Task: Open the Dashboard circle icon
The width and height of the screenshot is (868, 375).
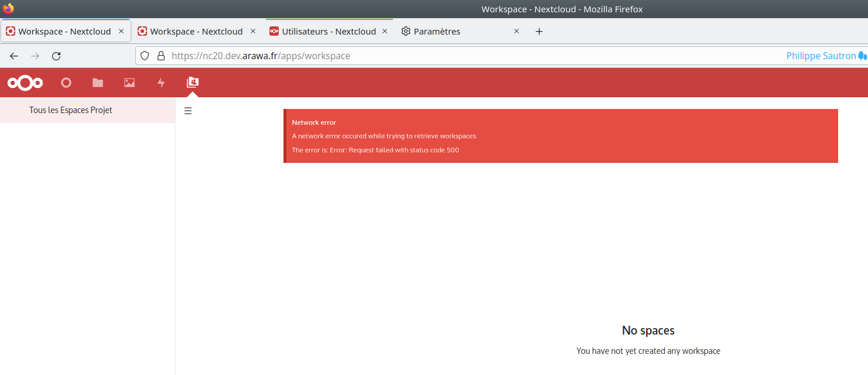Action: pos(66,82)
